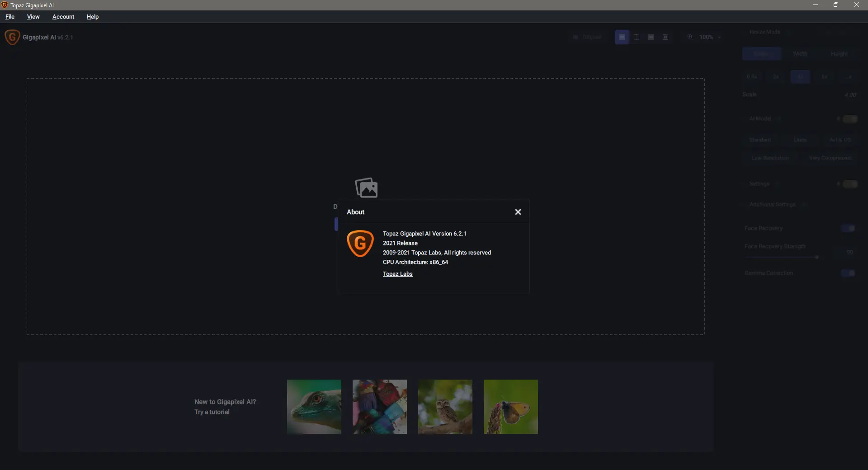This screenshot has width=868, height=470.
Task: Choose the 2x scale preset
Action: coord(776,77)
